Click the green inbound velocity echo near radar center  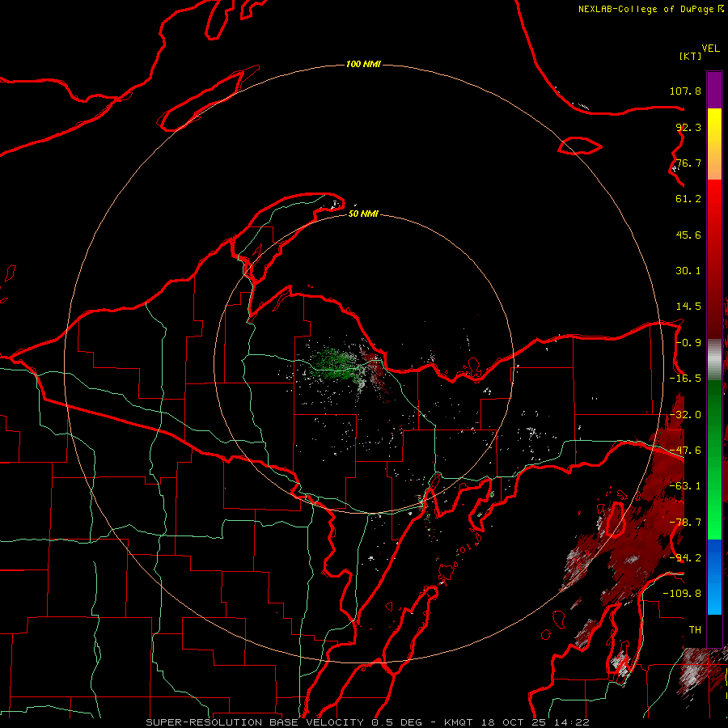click(335, 365)
